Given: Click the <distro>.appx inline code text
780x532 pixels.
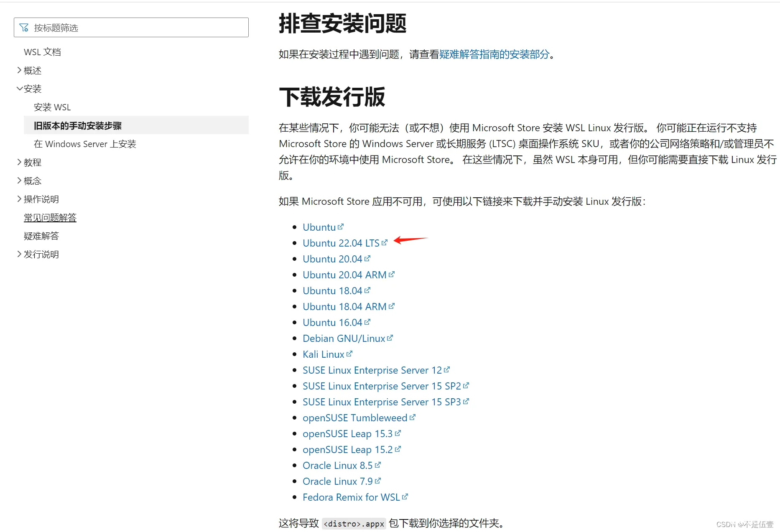Looking at the screenshot, I should pyautogui.click(x=354, y=524).
